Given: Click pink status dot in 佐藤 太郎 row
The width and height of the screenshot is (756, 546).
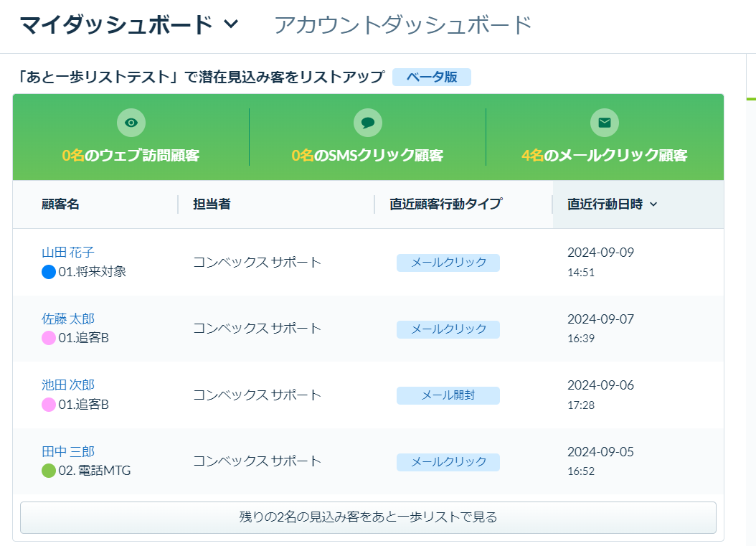Looking at the screenshot, I should point(49,338).
